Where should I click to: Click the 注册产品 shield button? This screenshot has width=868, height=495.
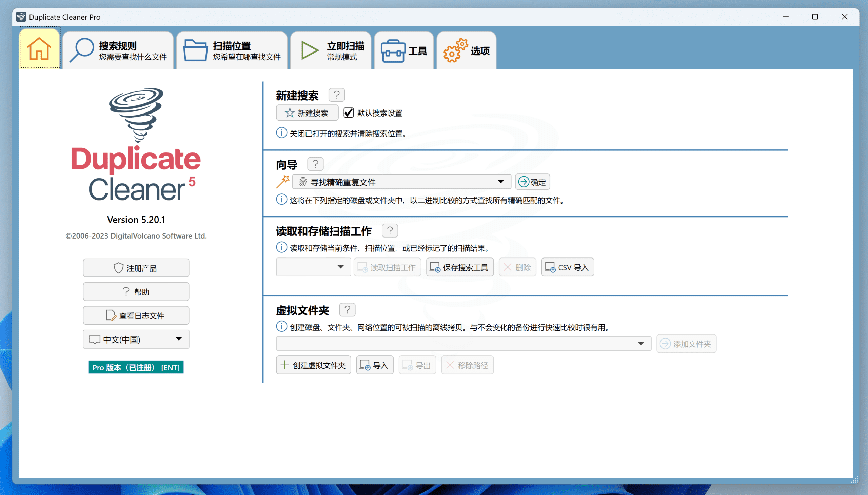click(x=136, y=268)
